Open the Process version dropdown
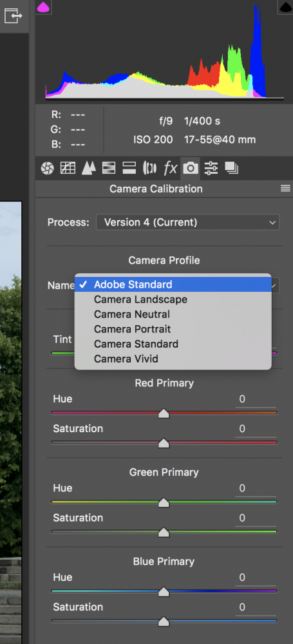This screenshot has height=644, width=293. coord(188,222)
